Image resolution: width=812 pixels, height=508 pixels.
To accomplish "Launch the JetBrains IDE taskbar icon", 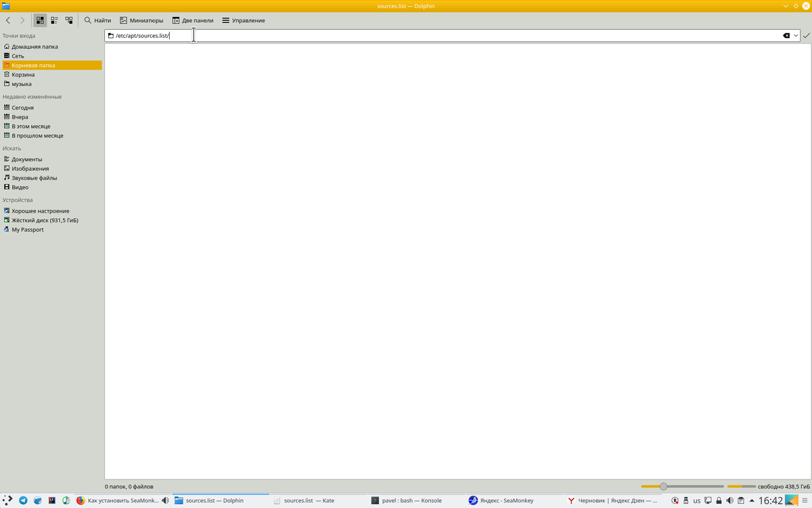I will (51, 501).
